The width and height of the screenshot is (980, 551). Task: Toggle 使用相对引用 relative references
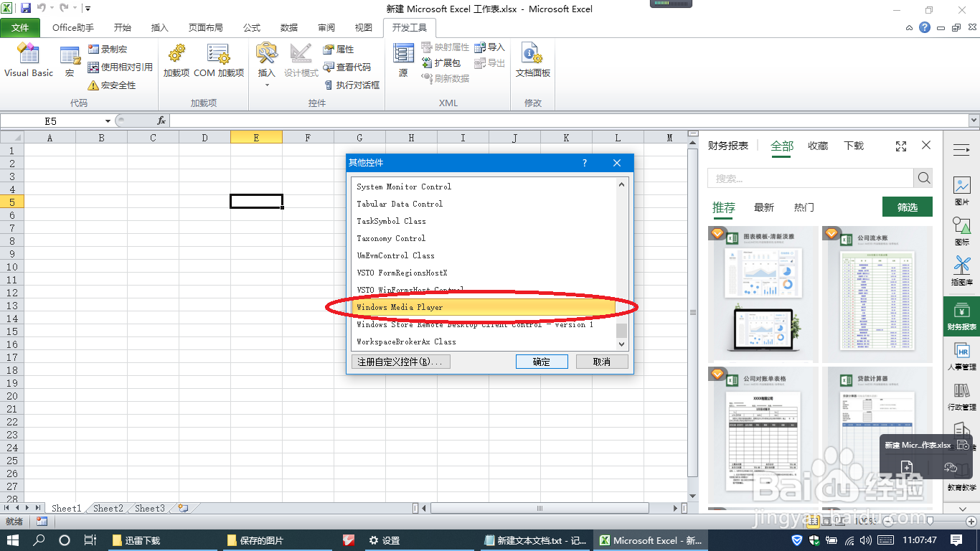pos(120,67)
